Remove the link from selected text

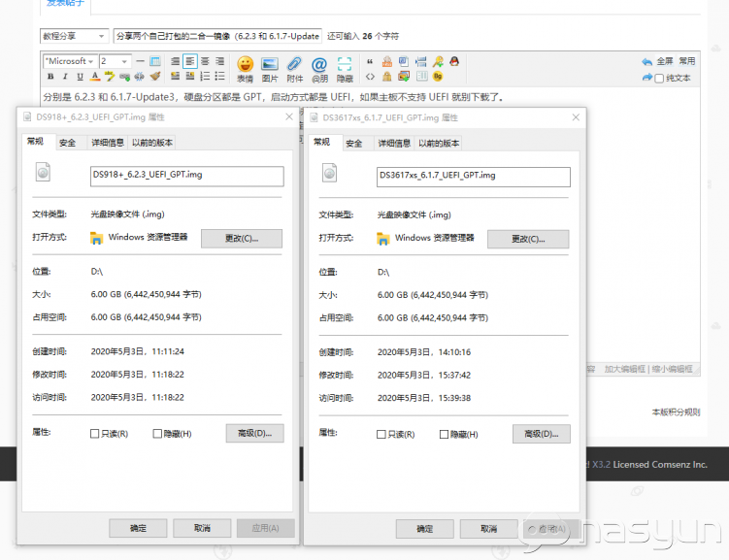point(139,77)
